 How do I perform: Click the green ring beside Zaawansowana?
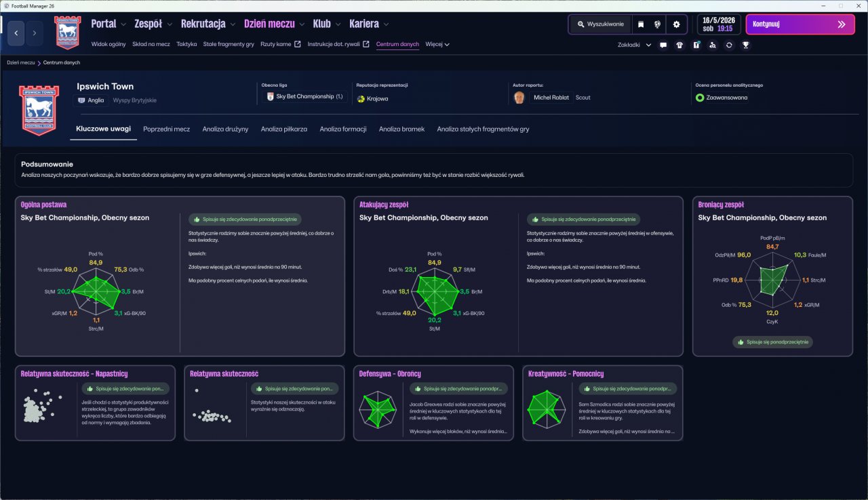click(700, 98)
